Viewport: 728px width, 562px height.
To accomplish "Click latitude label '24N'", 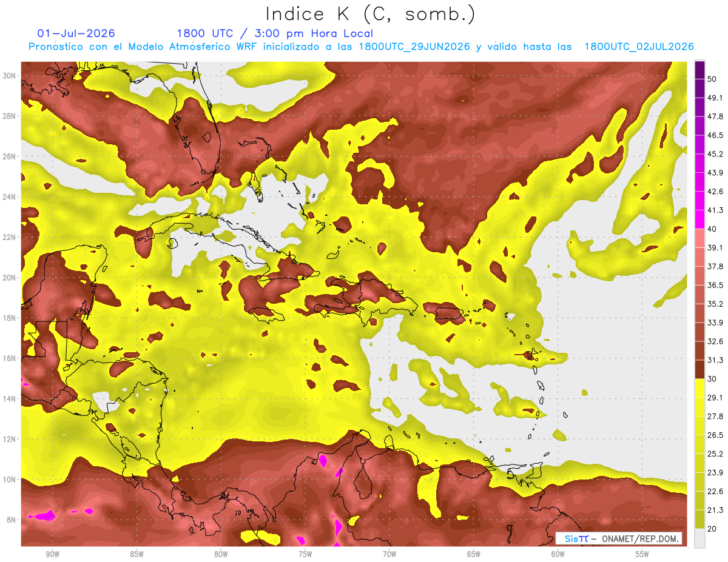I will point(10,197).
